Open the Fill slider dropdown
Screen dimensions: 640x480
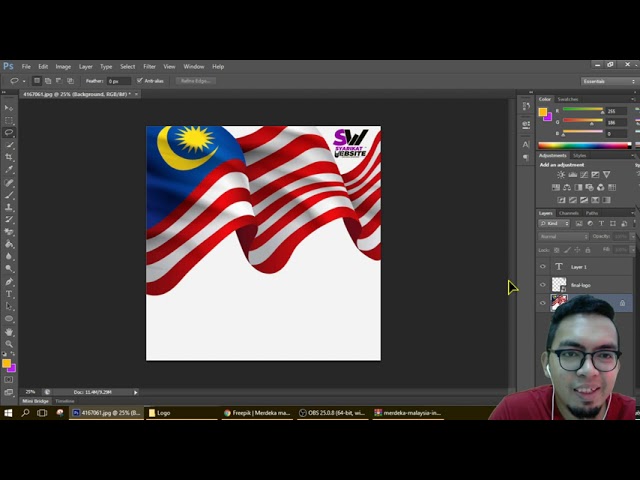[633, 249]
